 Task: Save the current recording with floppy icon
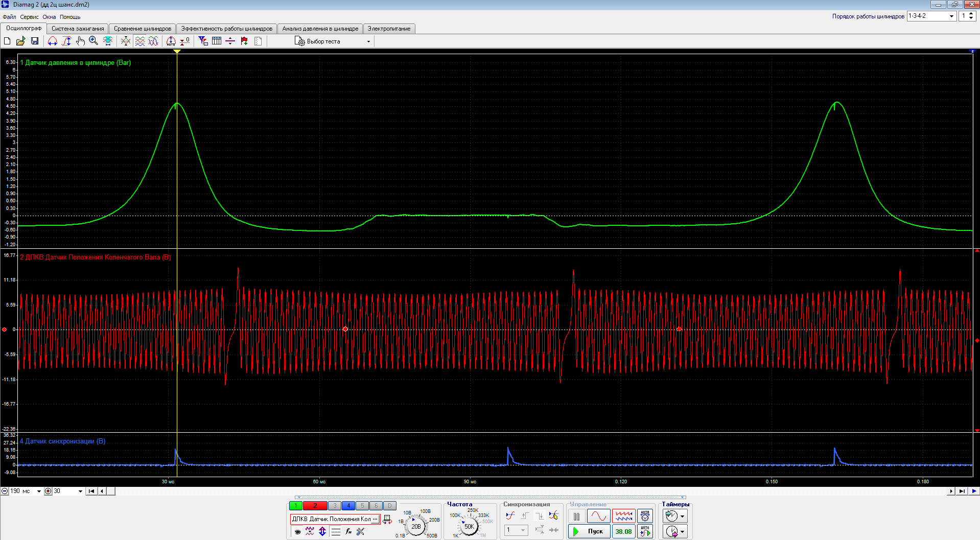[35, 41]
